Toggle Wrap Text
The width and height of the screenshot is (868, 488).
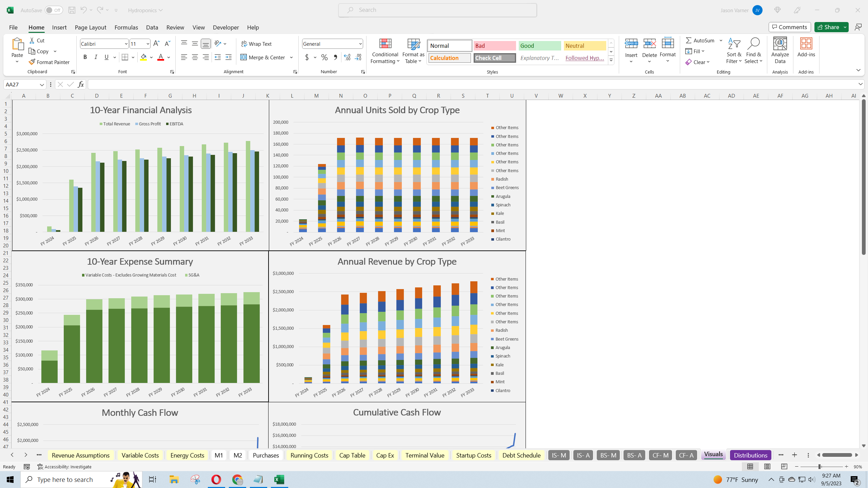coord(256,44)
